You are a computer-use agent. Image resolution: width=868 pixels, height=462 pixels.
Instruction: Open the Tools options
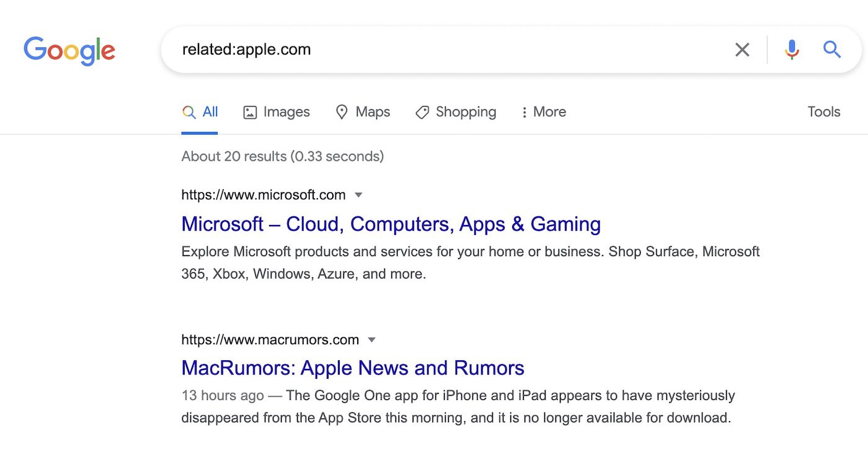(823, 112)
